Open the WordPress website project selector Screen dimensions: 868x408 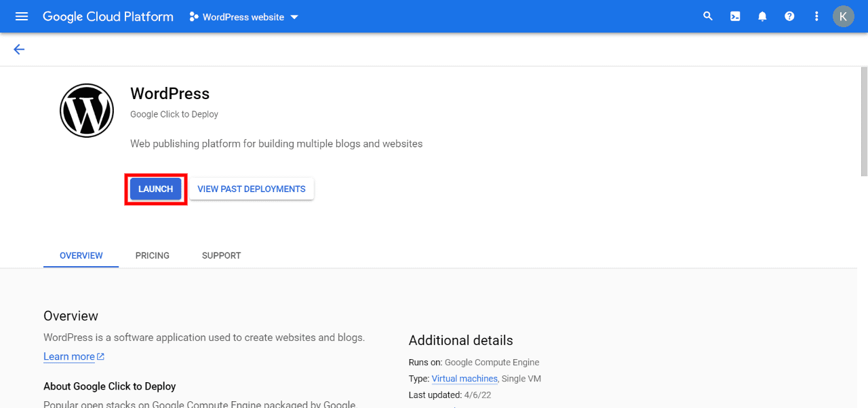click(x=242, y=17)
